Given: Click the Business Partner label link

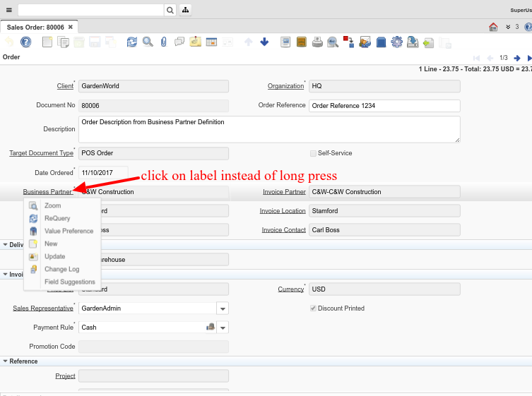Looking at the screenshot, I should (47, 192).
